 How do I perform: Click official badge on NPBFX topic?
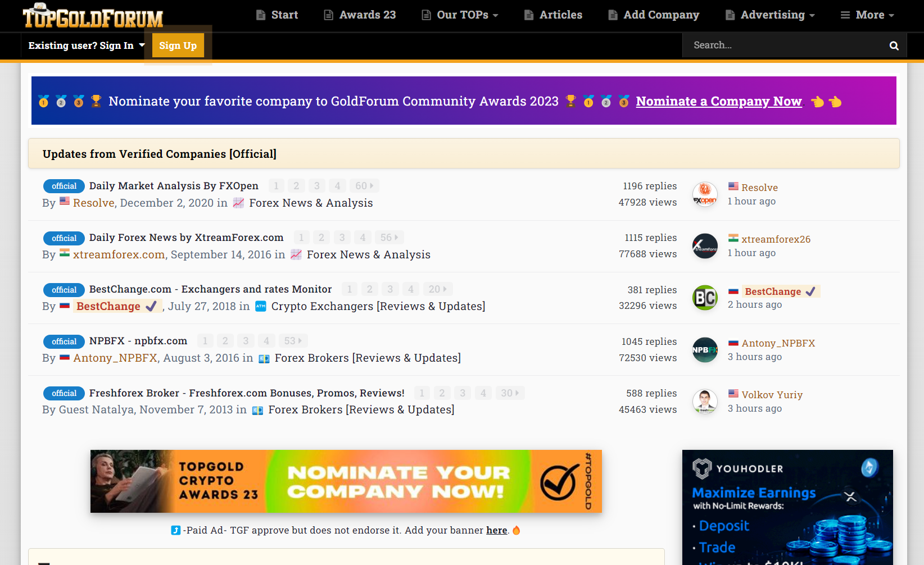point(64,341)
